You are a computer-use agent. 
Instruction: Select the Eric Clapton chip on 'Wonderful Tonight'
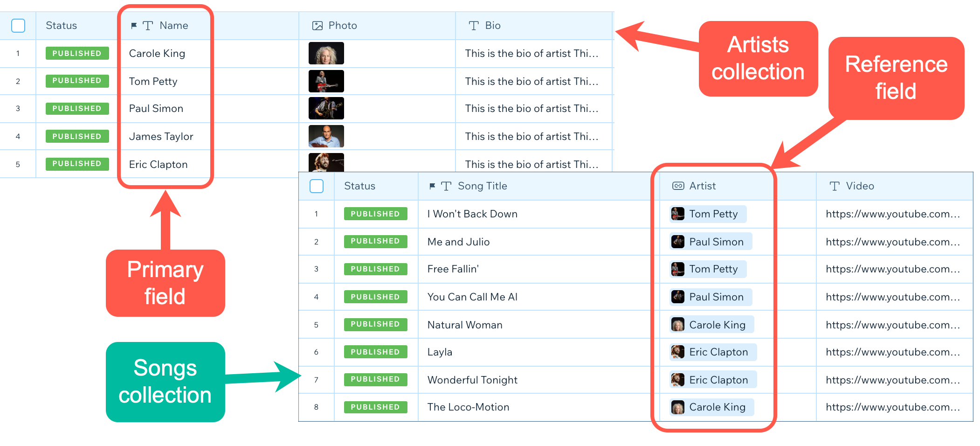point(712,379)
